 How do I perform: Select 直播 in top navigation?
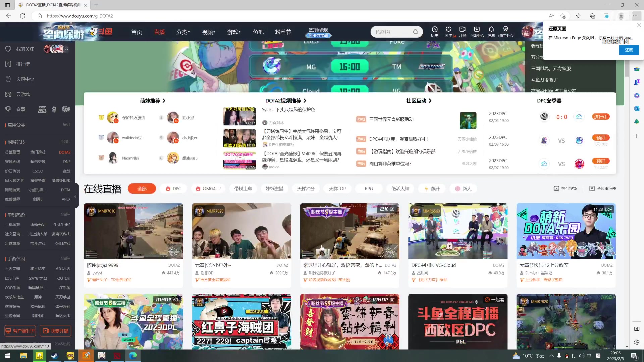159,32
